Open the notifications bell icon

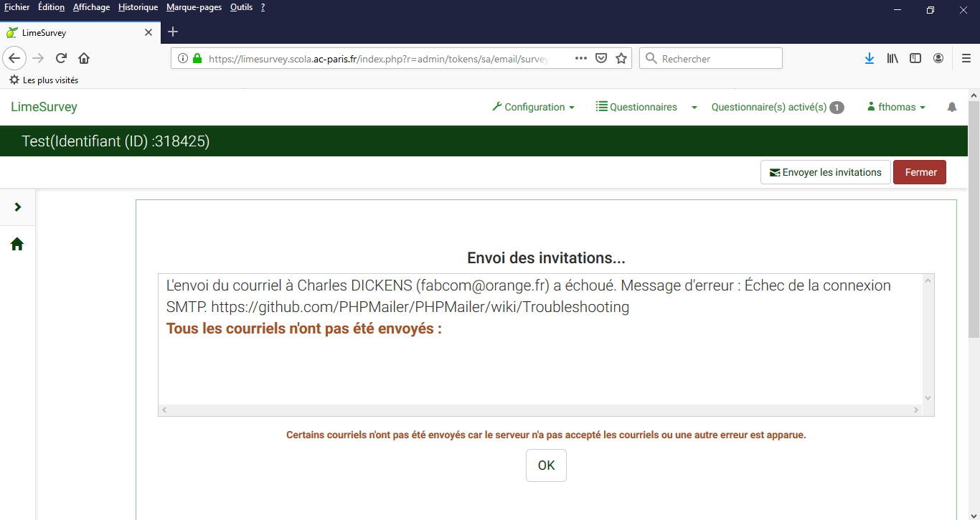952,107
